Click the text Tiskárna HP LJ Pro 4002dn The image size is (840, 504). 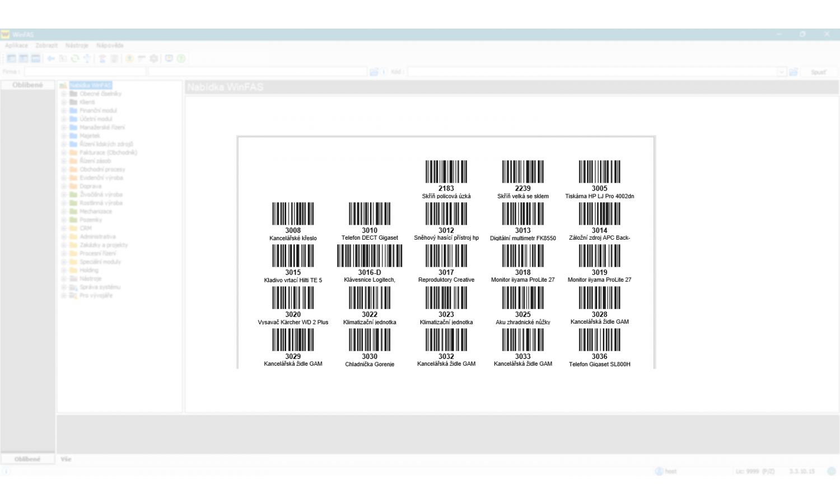[600, 197]
